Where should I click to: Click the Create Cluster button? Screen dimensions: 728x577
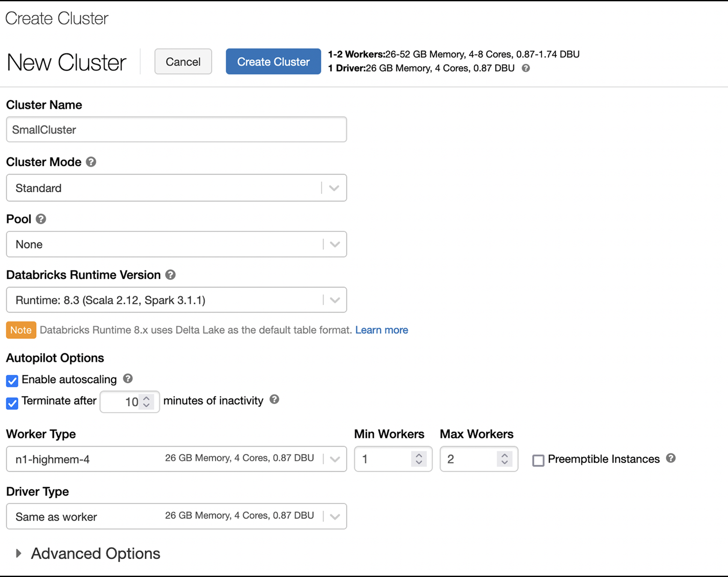pos(273,61)
